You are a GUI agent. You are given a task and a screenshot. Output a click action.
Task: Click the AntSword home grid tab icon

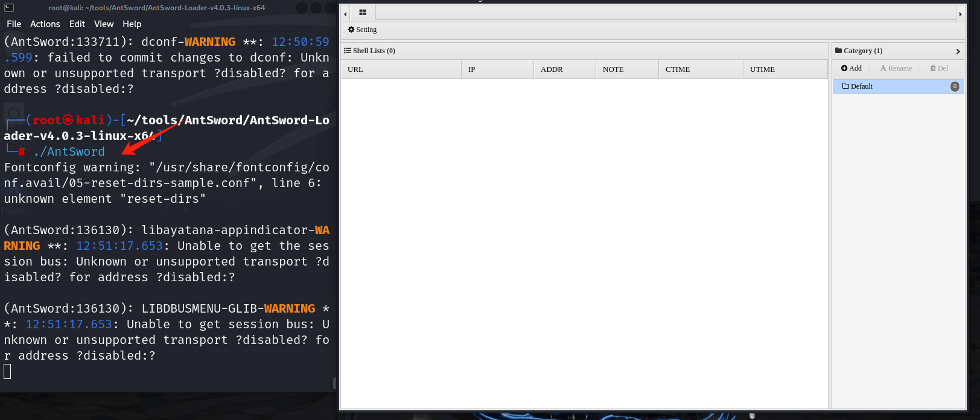[x=363, y=13]
